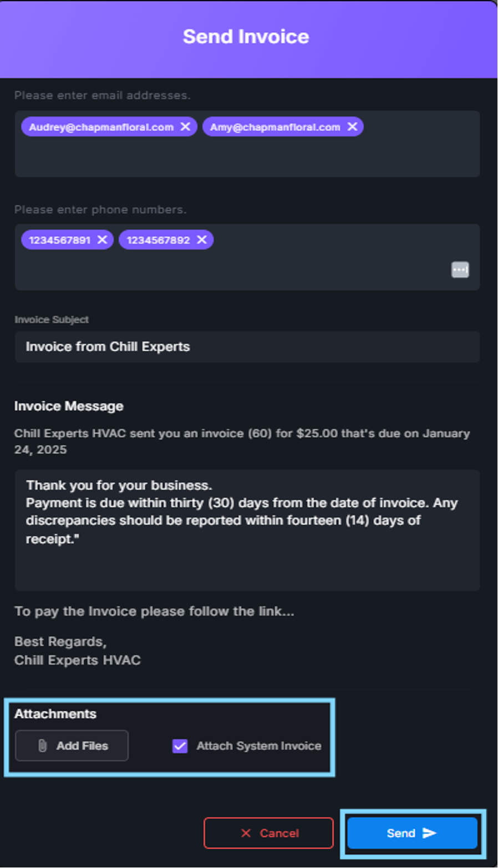The width and height of the screenshot is (498, 868).
Task: Remove Audrey@chapmanfloral.com email chip
Action: (x=185, y=127)
